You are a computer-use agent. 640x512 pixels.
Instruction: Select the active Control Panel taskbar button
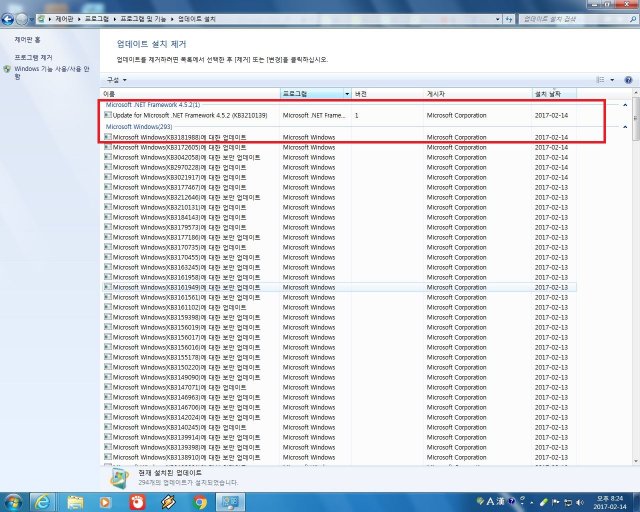point(231,502)
